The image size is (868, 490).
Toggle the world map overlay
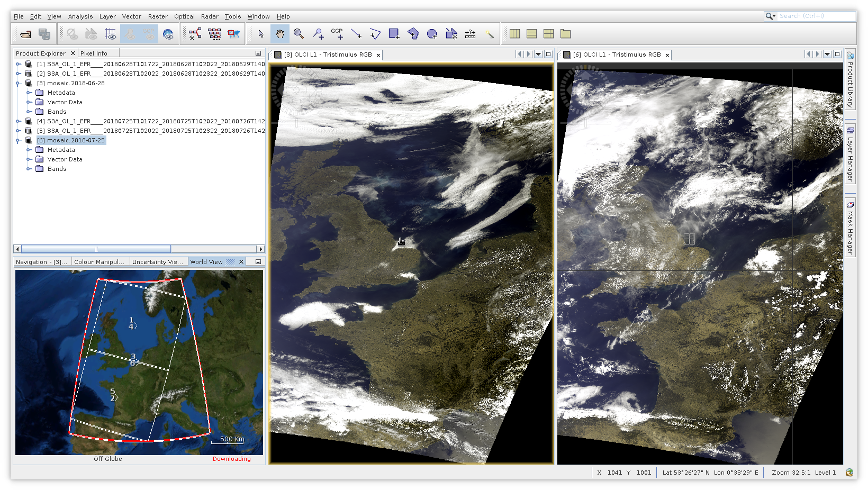tap(168, 34)
